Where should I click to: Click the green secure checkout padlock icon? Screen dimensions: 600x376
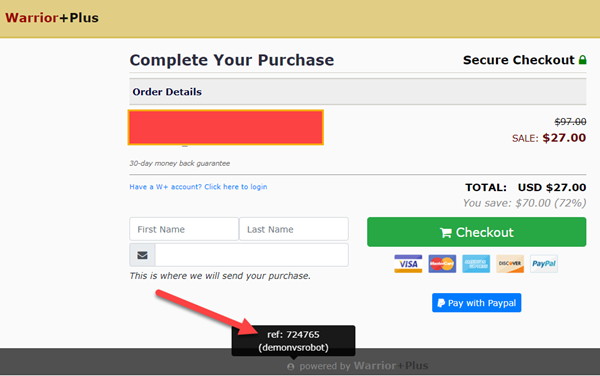pos(582,60)
